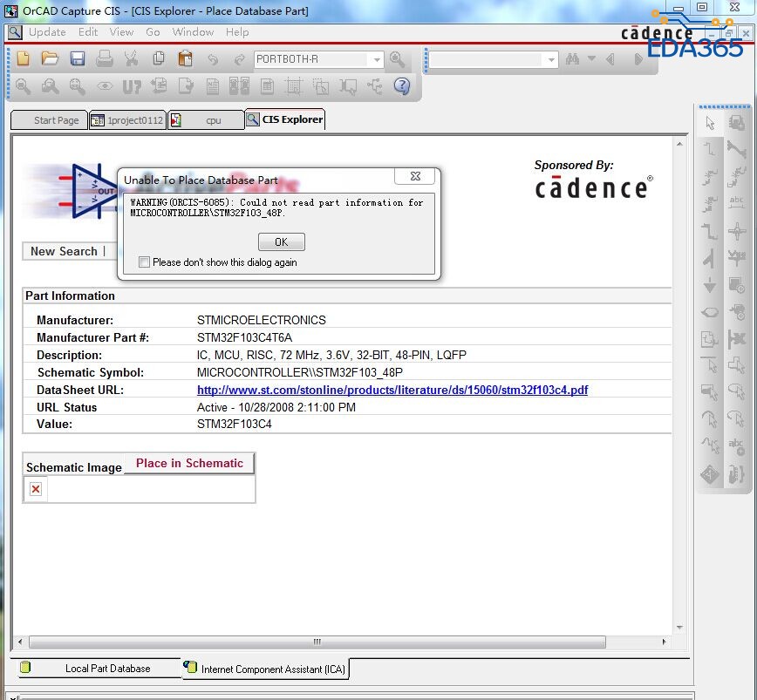
Task: Click OK in the warning dialog
Action: coord(282,241)
